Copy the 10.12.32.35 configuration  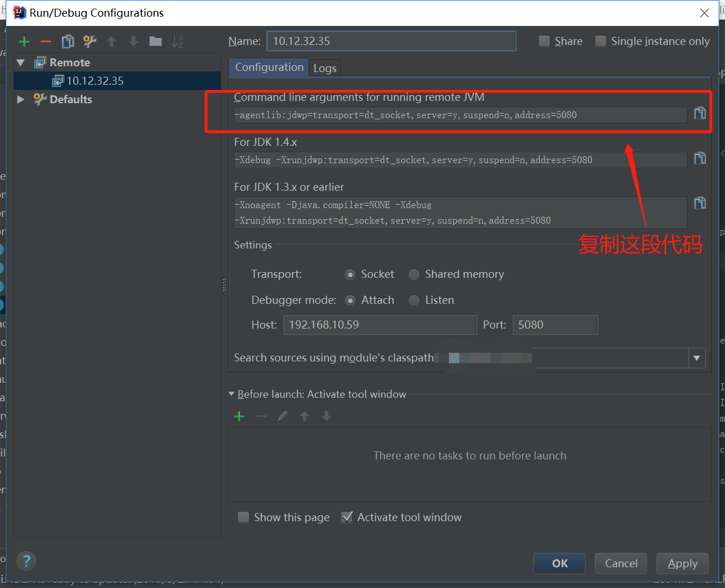click(x=67, y=41)
